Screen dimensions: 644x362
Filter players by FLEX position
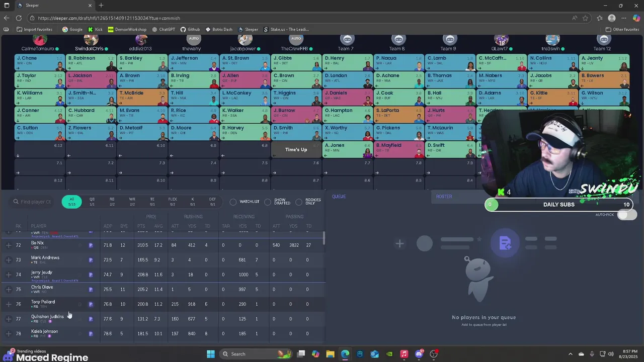[173, 202]
